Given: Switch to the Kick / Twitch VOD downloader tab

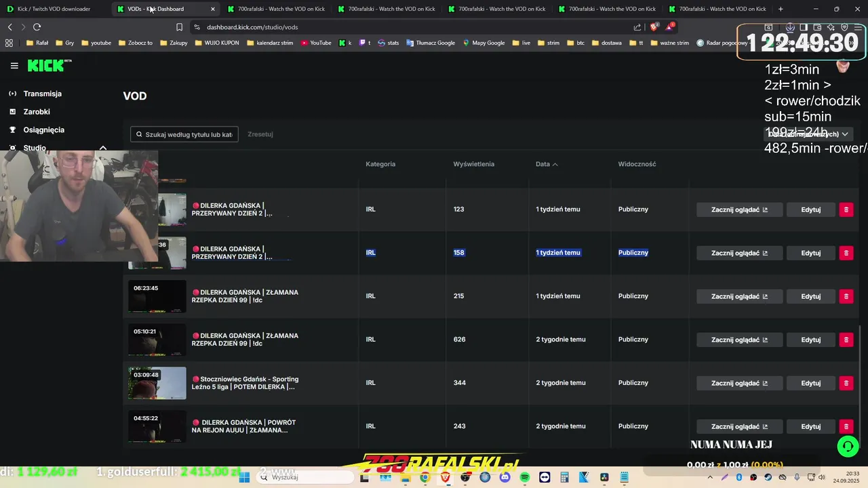Looking at the screenshot, I should [54, 9].
